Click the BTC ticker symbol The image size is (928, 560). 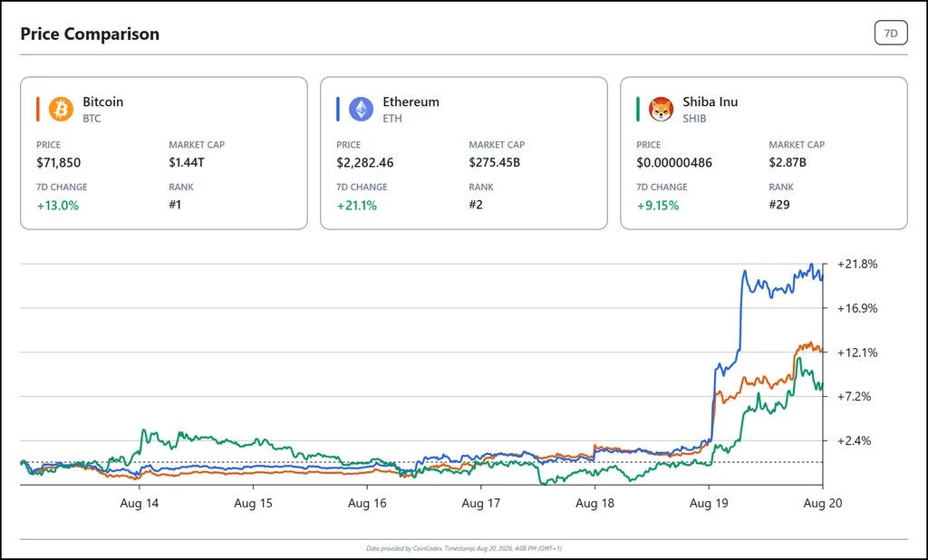click(92, 119)
